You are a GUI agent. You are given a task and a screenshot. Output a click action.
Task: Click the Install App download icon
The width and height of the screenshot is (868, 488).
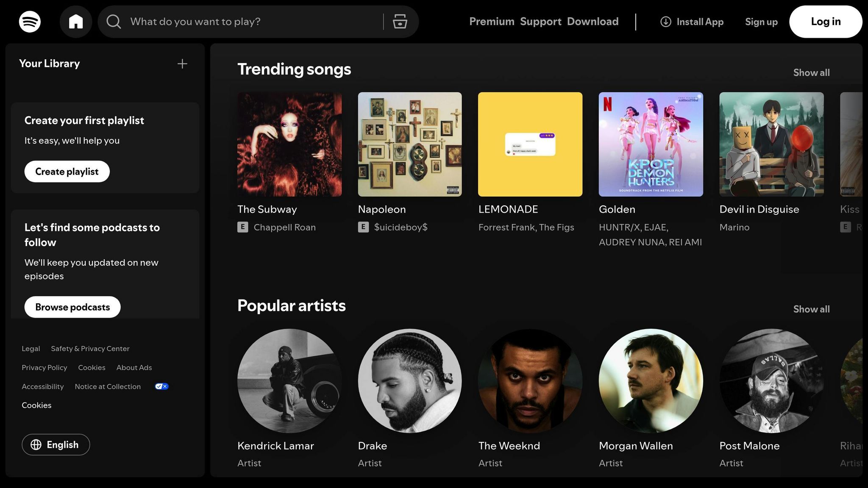click(x=665, y=22)
